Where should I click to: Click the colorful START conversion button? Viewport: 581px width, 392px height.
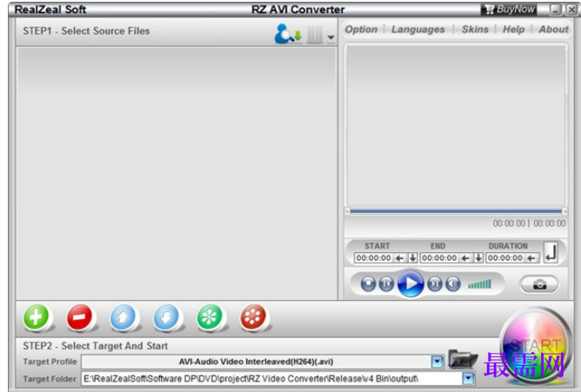[535, 346]
